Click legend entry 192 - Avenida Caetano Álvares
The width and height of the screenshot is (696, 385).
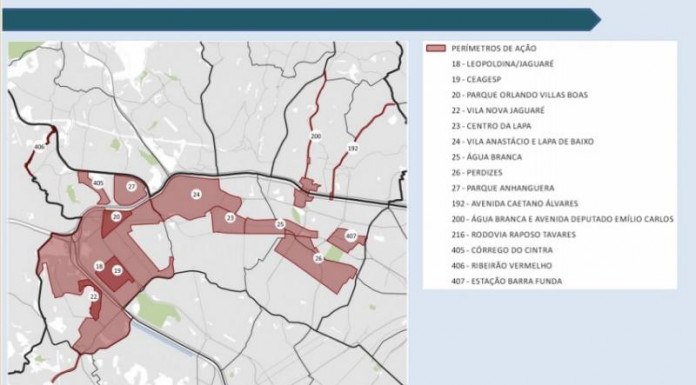pyautogui.click(x=514, y=203)
